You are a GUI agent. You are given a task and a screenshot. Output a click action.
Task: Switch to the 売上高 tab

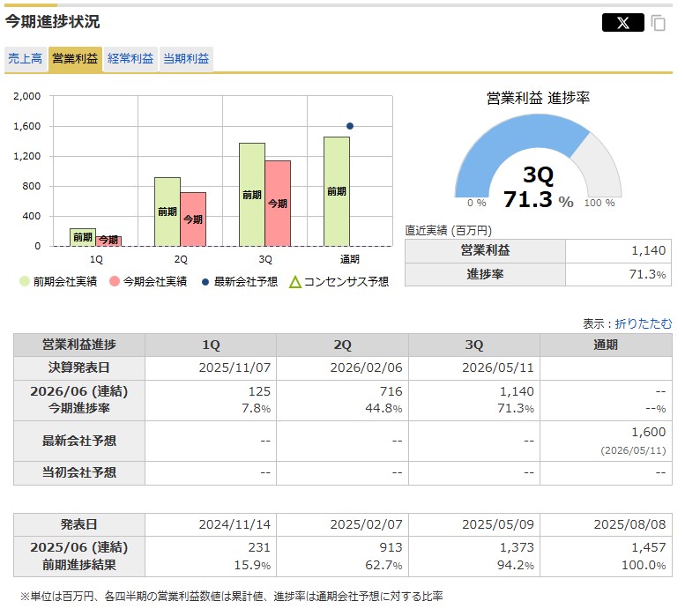tap(26, 58)
